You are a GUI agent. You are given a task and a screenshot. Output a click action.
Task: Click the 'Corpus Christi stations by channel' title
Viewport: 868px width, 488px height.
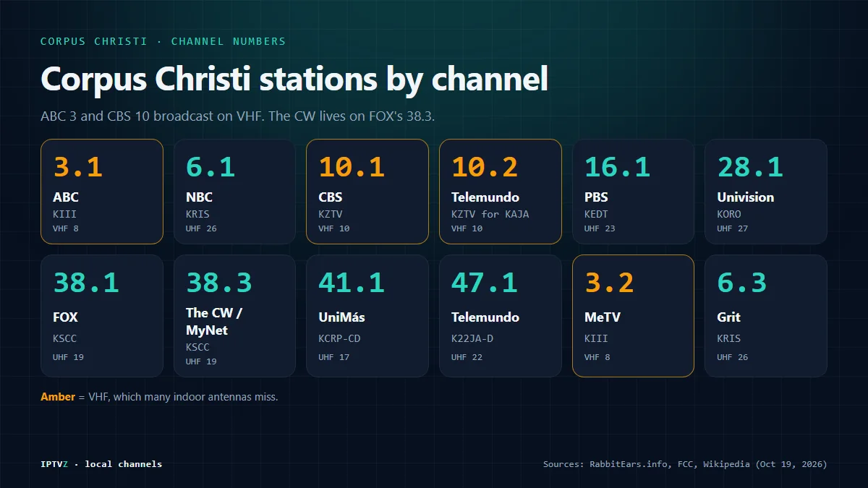tap(294, 79)
